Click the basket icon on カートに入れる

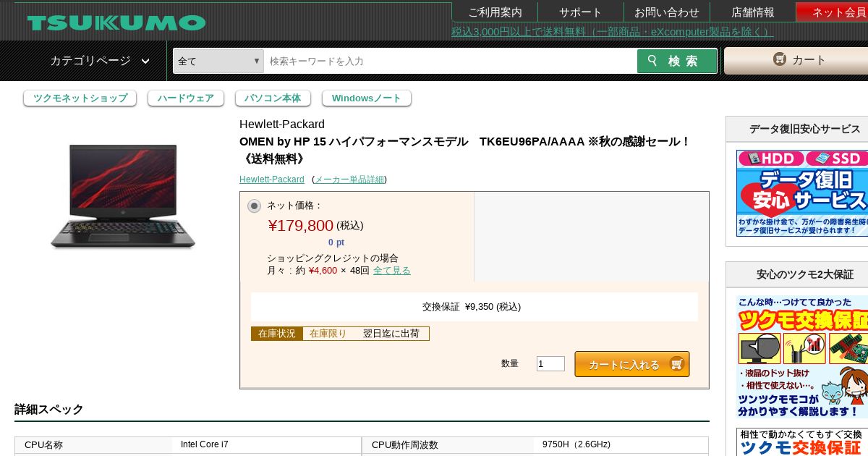tap(677, 364)
